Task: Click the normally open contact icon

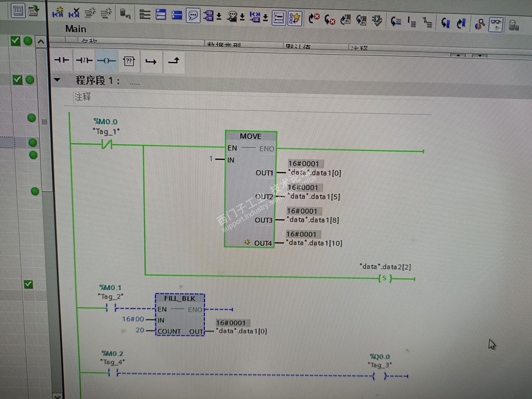Action: pyautogui.click(x=62, y=60)
